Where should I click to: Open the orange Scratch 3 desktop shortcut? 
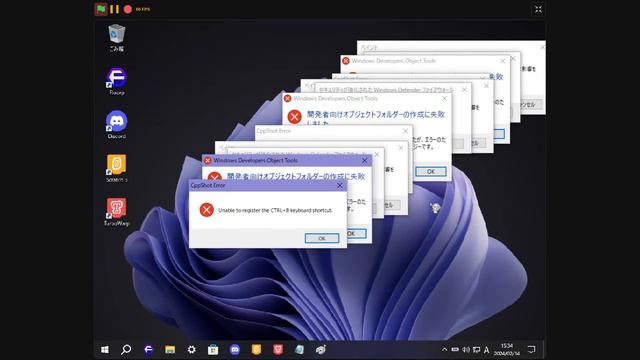pos(116,168)
